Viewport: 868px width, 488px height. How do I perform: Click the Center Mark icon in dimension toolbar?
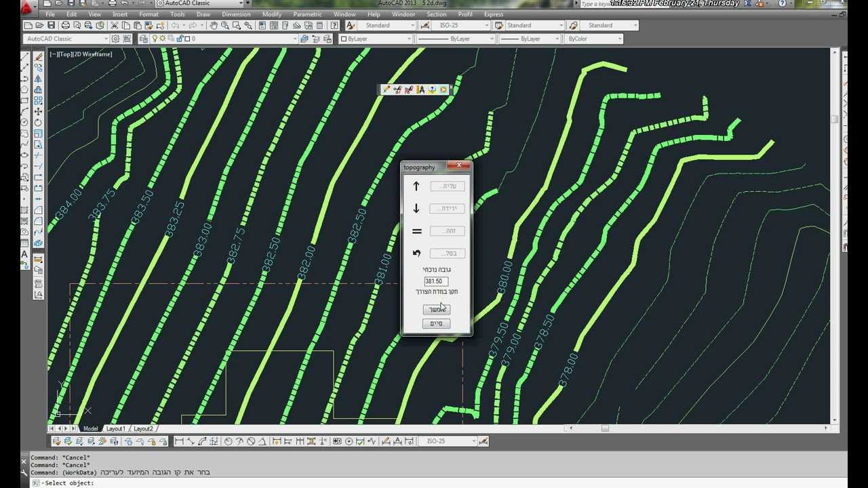[349, 441]
